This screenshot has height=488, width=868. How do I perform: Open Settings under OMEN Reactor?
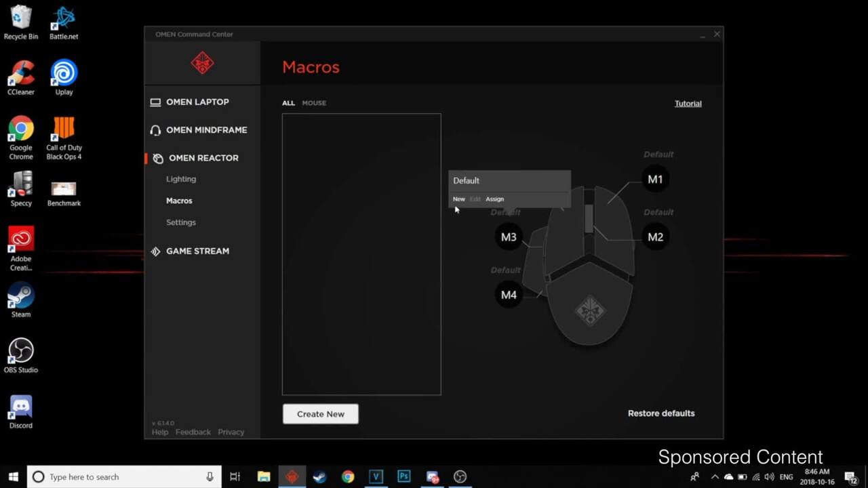(x=181, y=222)
